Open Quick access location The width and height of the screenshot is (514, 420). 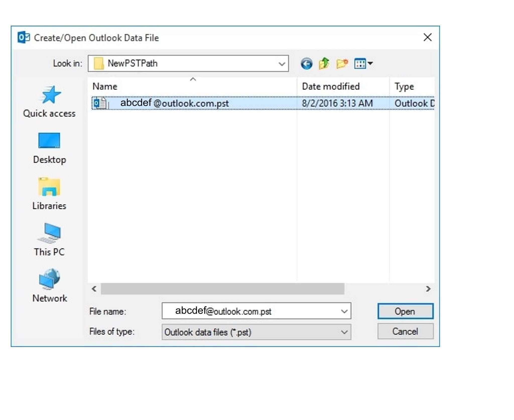click(x=49, y=102)
